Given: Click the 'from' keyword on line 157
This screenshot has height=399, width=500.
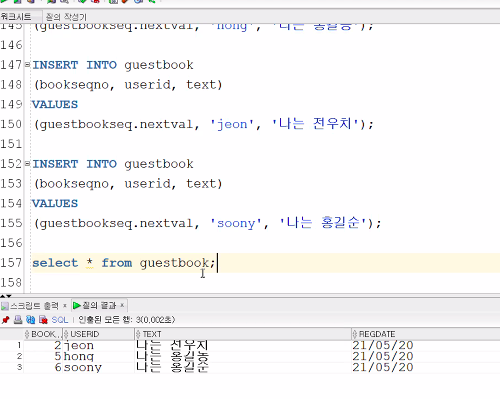Looking at the screenshot, I should [x=117, y=263].
